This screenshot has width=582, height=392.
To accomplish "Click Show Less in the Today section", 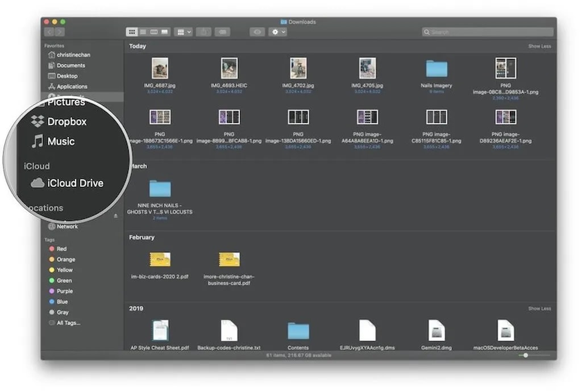I will (x=539, y=46).
